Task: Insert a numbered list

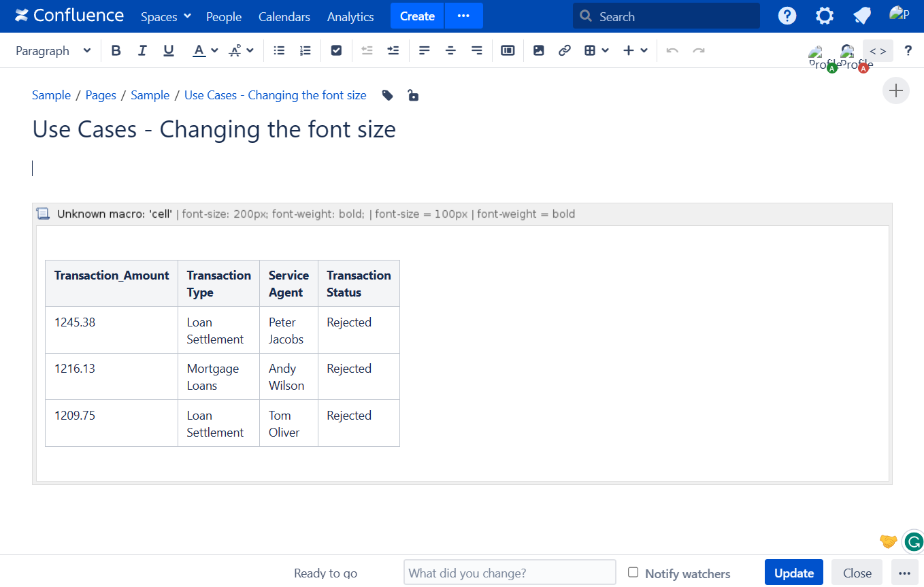Action: [x=306, y=50]
